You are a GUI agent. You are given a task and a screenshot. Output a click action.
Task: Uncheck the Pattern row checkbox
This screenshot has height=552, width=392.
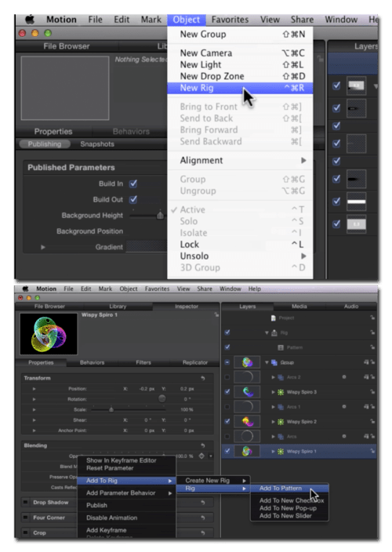coord(227,347)
